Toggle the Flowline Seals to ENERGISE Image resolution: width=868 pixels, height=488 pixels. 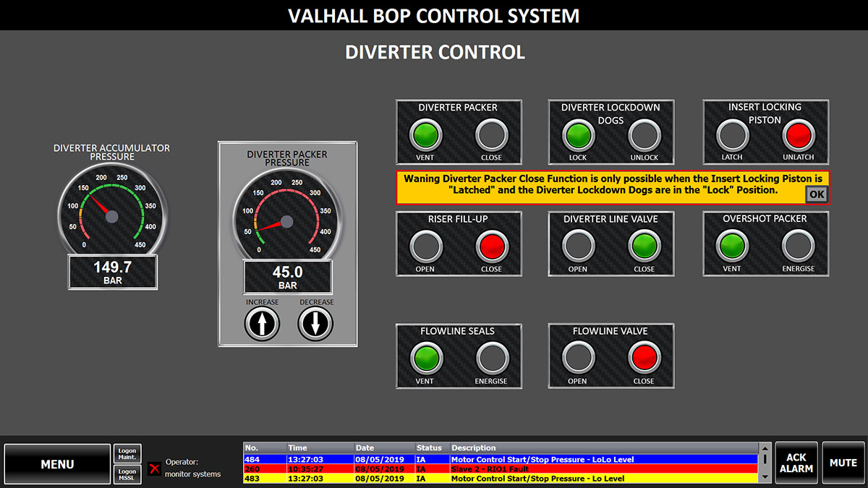[x=492, y=357]
